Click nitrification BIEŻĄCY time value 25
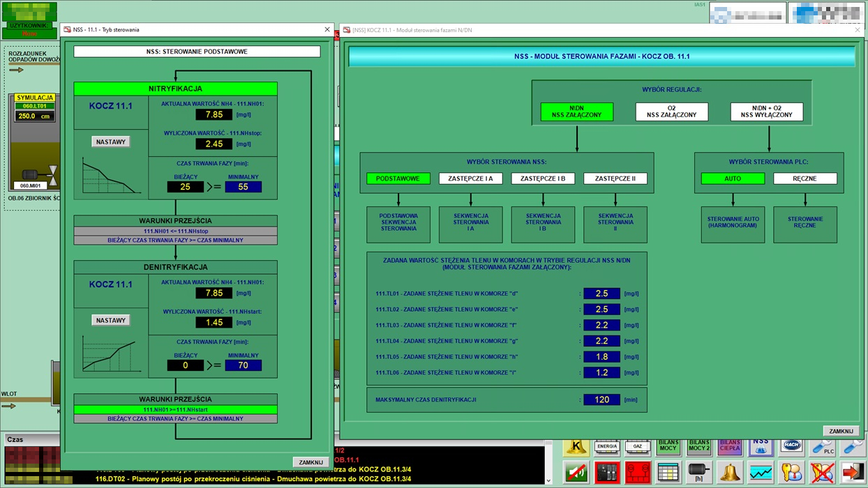 coord(186,187)
